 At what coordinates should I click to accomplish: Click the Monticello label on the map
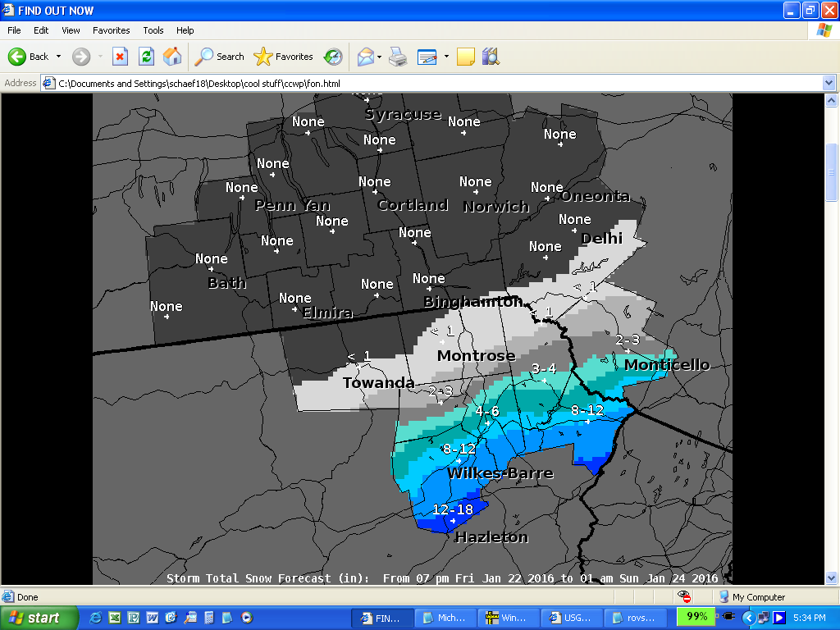pyautogui.click(x=667, y=365)
